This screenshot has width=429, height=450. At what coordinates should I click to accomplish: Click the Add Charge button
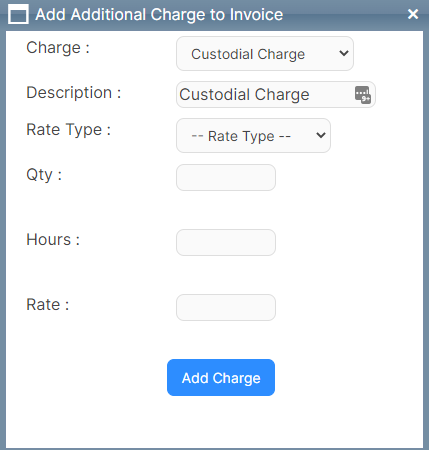click(221, 378)
